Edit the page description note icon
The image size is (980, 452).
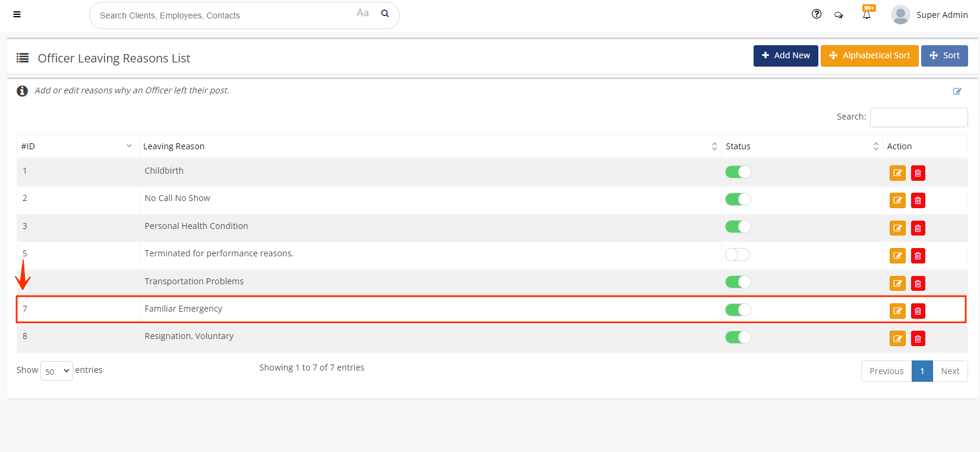tap(957, 91)
